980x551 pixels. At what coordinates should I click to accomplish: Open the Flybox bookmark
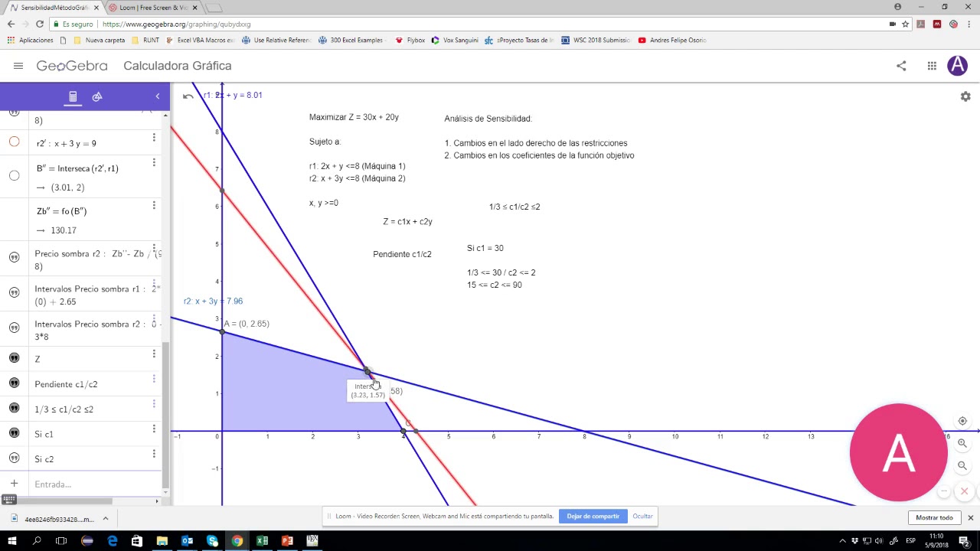(410, 40)
